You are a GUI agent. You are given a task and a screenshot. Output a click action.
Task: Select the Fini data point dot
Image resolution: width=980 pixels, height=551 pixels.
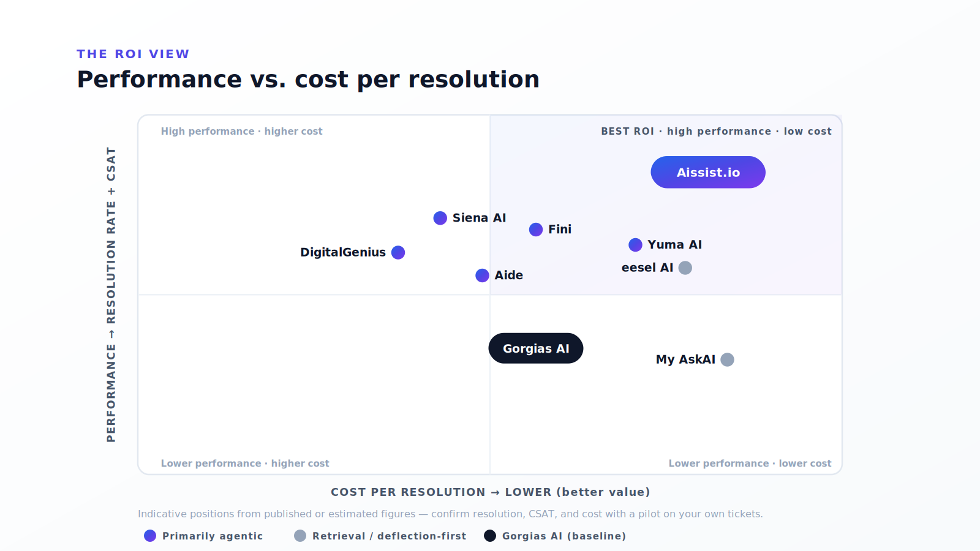click(536, 230)
